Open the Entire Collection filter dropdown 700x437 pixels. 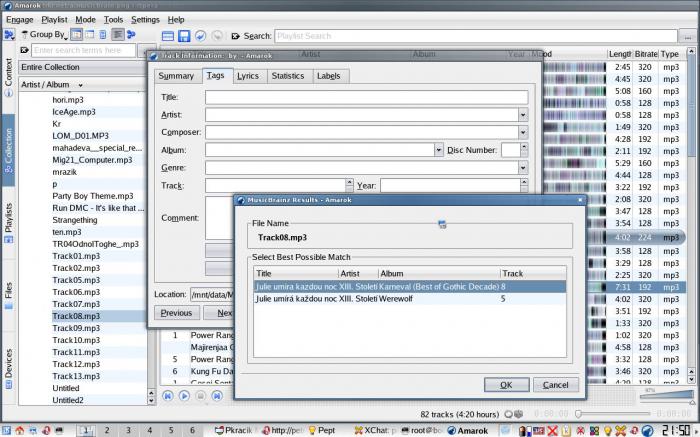[83, 67]
